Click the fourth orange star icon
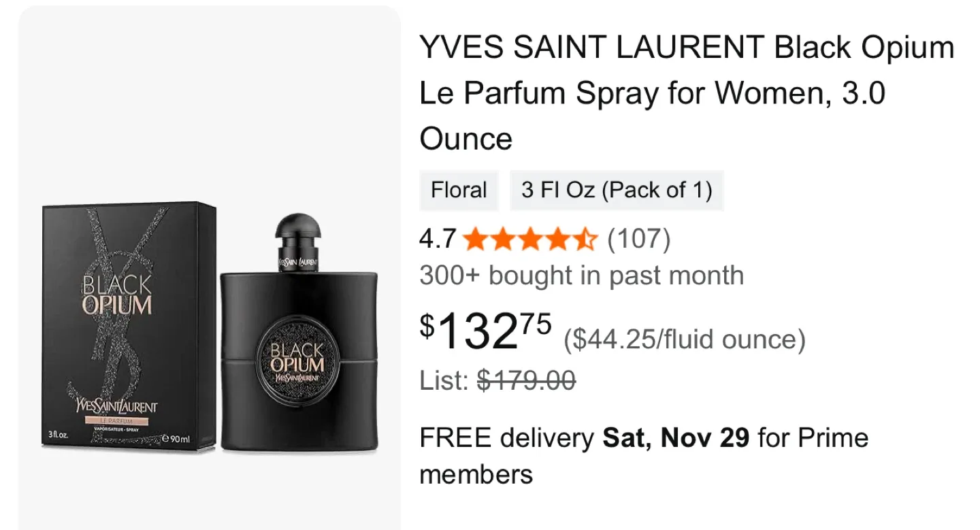The height and width of the screenshot is (530, 980). click(557, 239)
